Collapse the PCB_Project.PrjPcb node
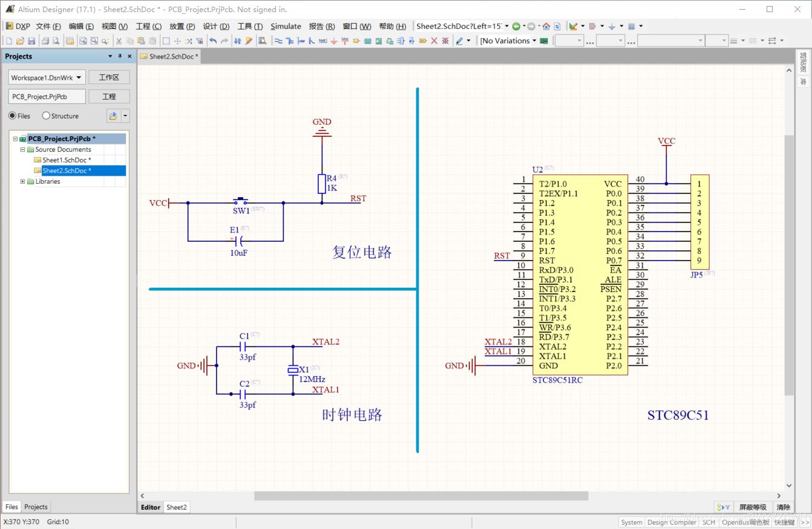 coord(15,138)
